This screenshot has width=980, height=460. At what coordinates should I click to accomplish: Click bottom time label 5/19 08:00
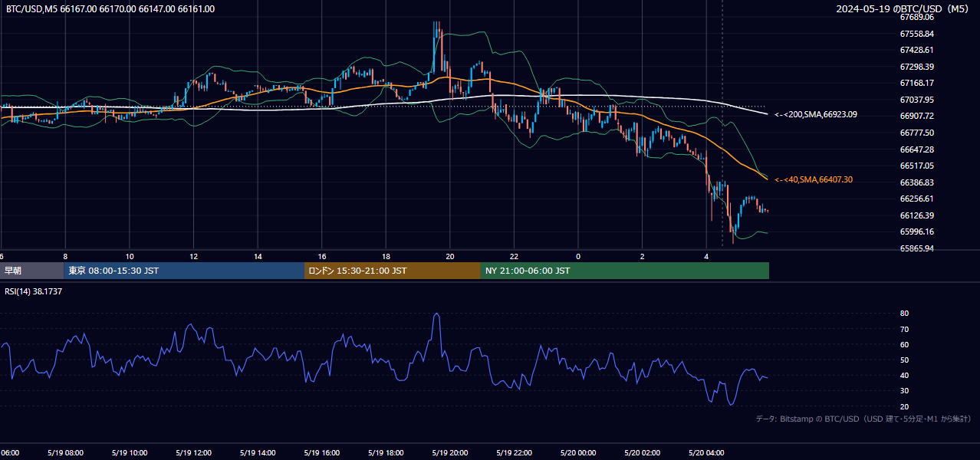coord(64,452)
